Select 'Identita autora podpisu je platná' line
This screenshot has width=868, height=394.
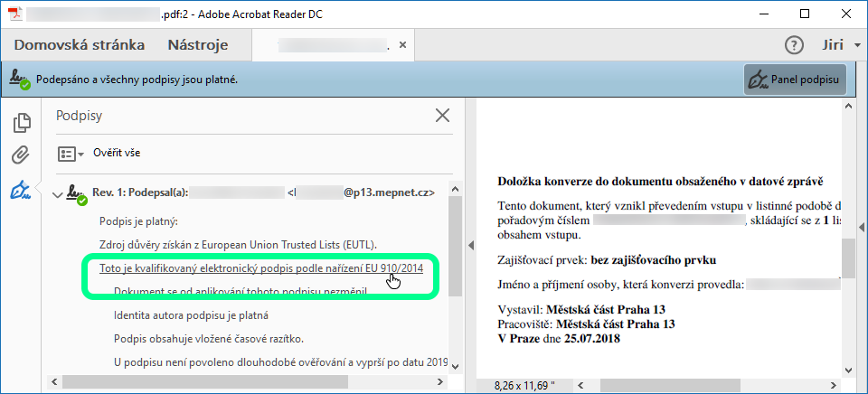pyautogui.click(x=191, y=316)
